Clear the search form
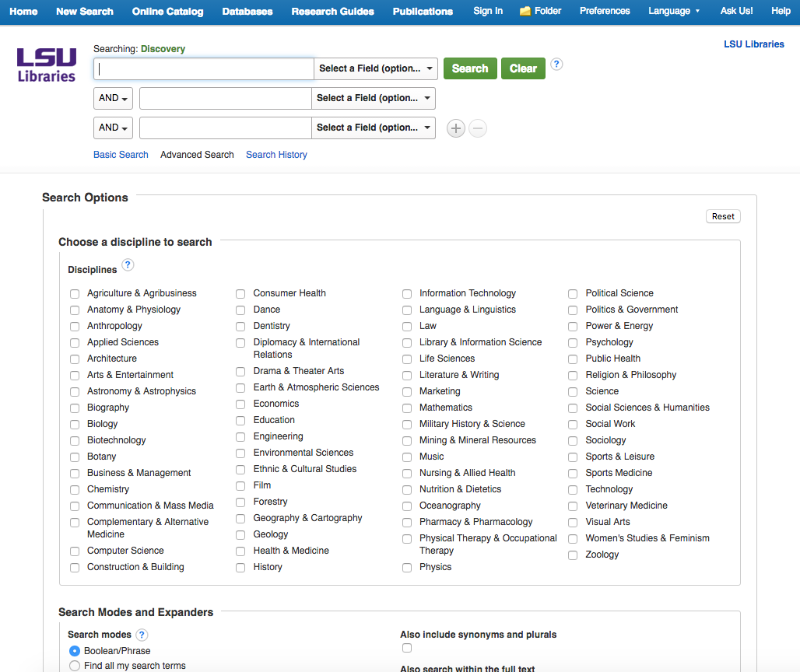Image resolution: width=800 pixels, height=672 pixels. [x=523, y=68]
